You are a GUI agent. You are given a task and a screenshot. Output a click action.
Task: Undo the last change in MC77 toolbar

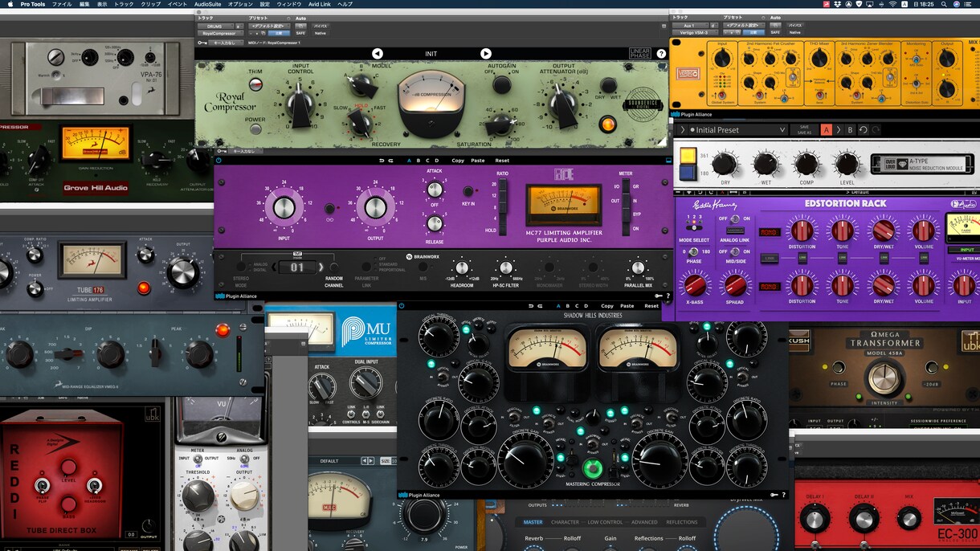[x=381, y=161]
